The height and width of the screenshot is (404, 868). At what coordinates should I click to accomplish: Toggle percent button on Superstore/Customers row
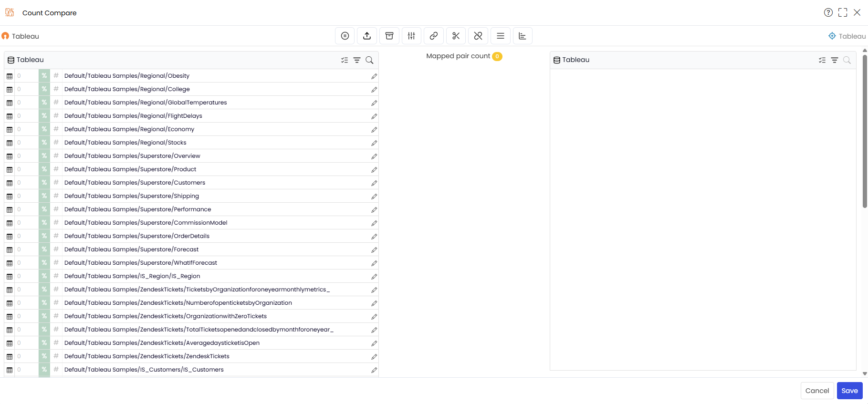[44, 183]
